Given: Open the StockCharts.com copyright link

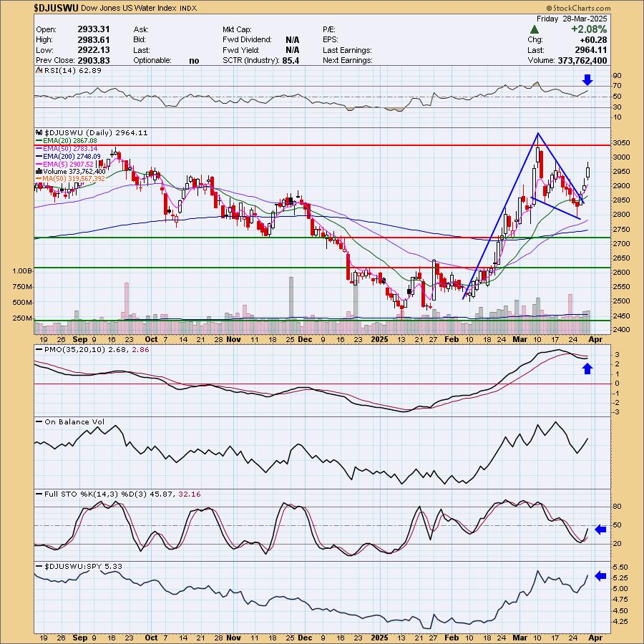Looking at the screenshot, I should pos(578,8).
